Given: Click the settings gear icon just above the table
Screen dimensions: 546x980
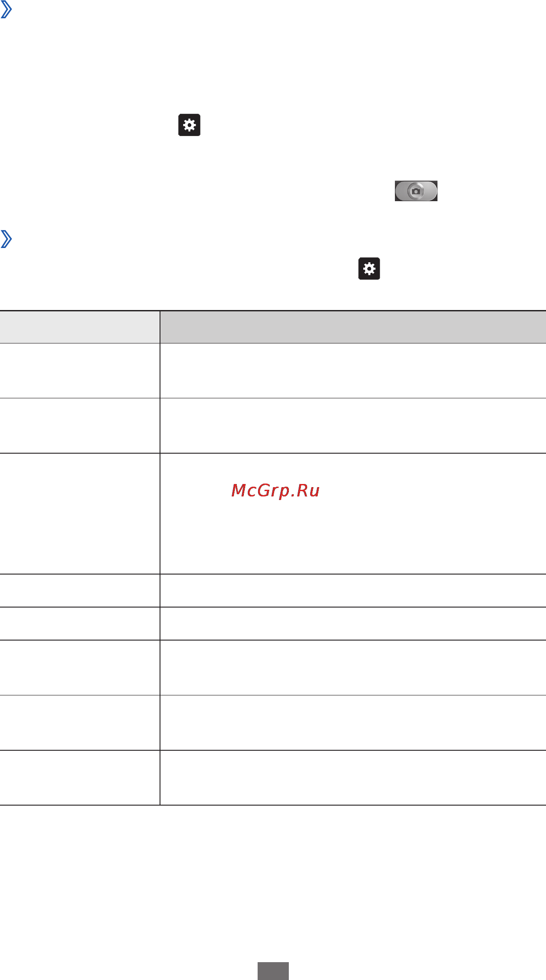Looking at the screenshot, I should click(369, 269).
